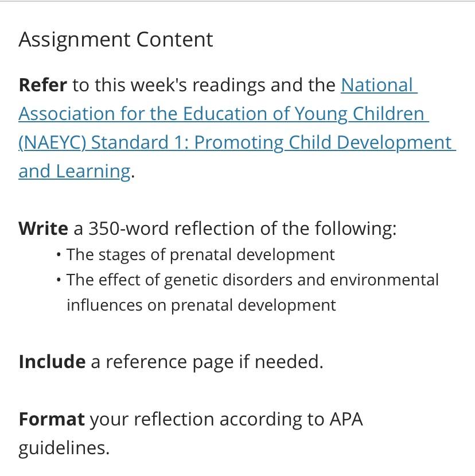Click the "Assignment Content" heading
Viewport: 475px width, 476px height.
click(x=115, y=40)
